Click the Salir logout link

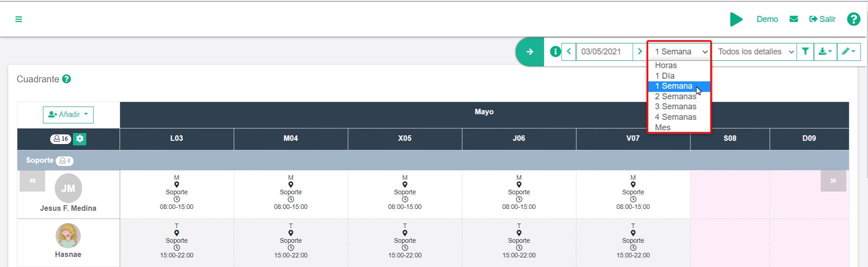click(x=822, y=19)
